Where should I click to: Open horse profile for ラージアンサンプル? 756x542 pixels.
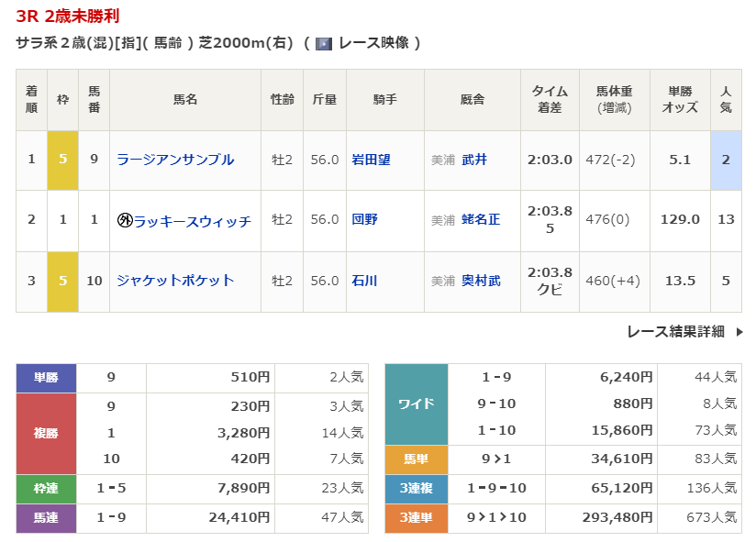point(175,160)
